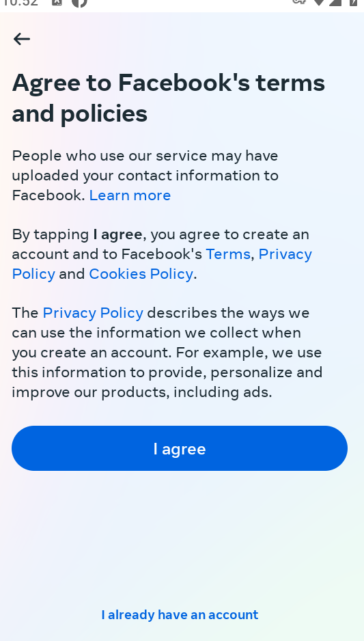Tap the bold I agree text in paragraph
This screenshot has width=364, height=641.
tap(117, 234)
